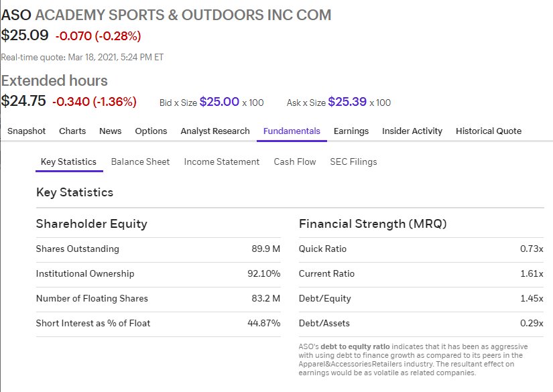The image size is (553, 392).
Task: Click the Financial Strength (MRQ) heading
Action: pyautogui.click(x=373, y=224)
